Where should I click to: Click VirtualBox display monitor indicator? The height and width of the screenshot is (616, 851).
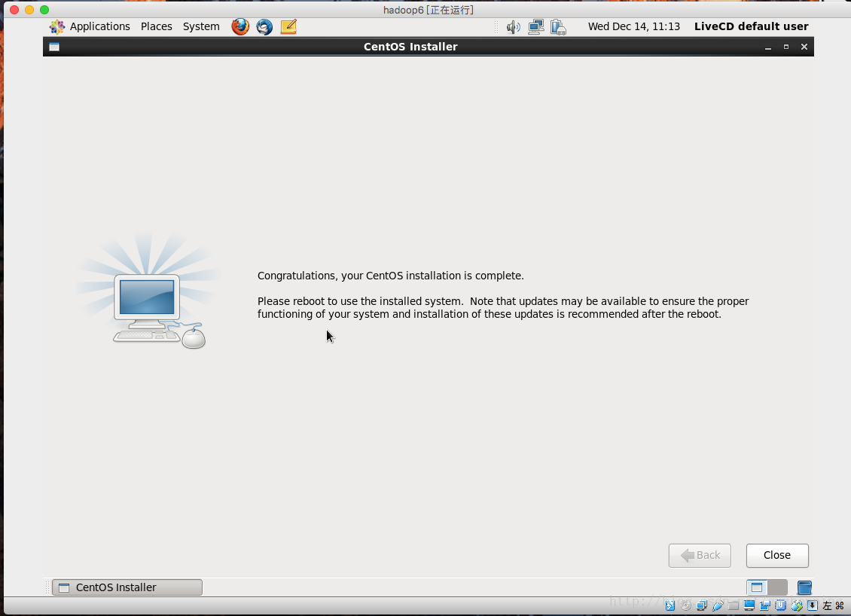pyautogui.click(x=749, y=605)
